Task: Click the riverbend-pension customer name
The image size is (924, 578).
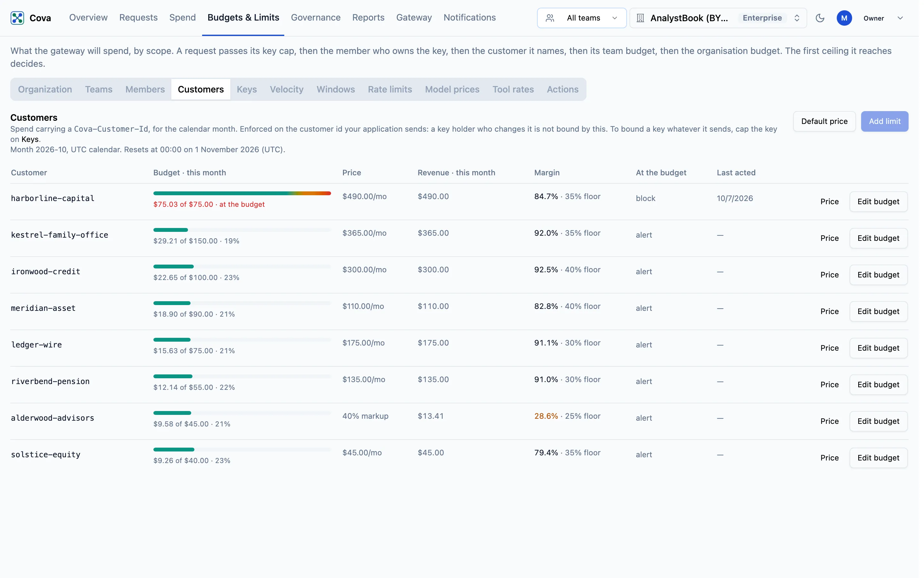Action: pos(50,381)
